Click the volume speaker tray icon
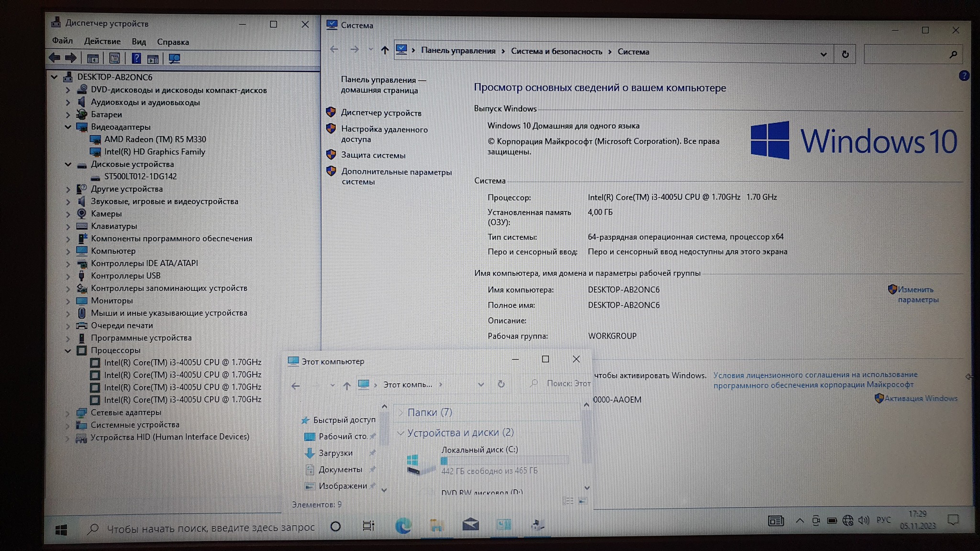Screen dimensions: 980x551 click(863, 520)
